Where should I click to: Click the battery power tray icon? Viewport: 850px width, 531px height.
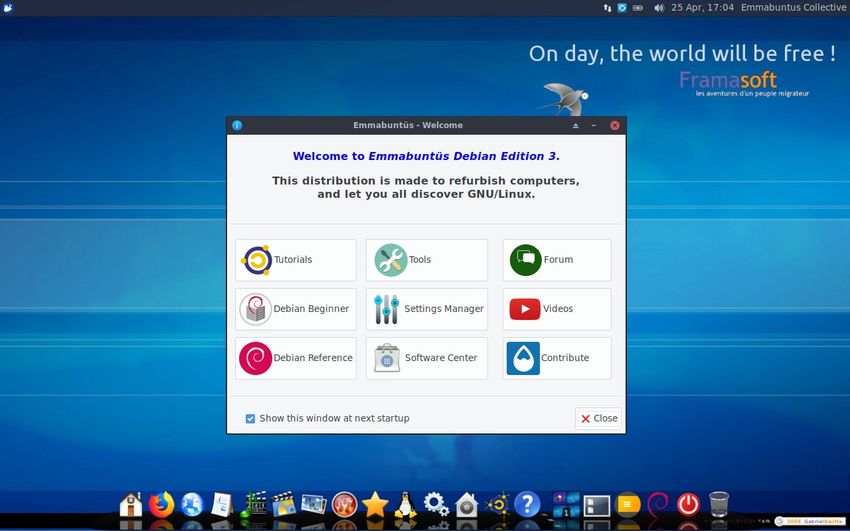[638, 8]
